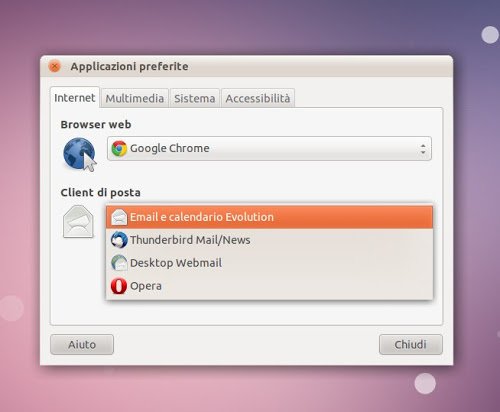
Task: Pick Desktop Webmail from the list
Action: pyautogui.click(x=269, y=263)
